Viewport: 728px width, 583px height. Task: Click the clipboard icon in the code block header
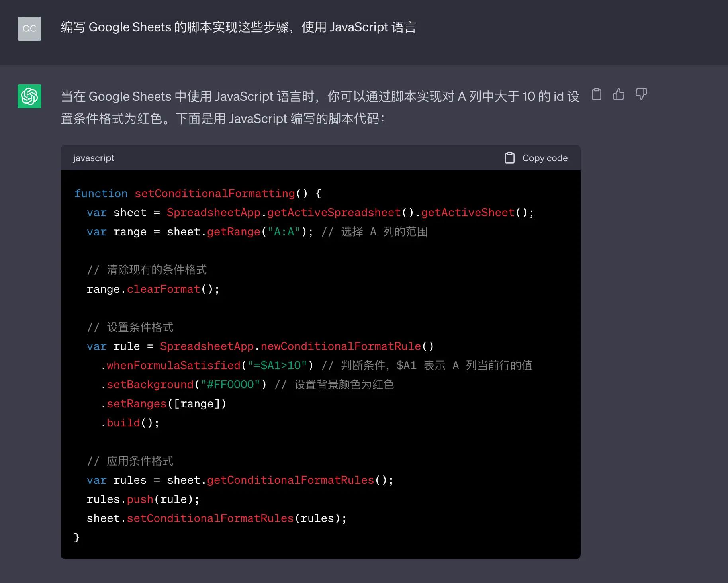coord(510,158)
